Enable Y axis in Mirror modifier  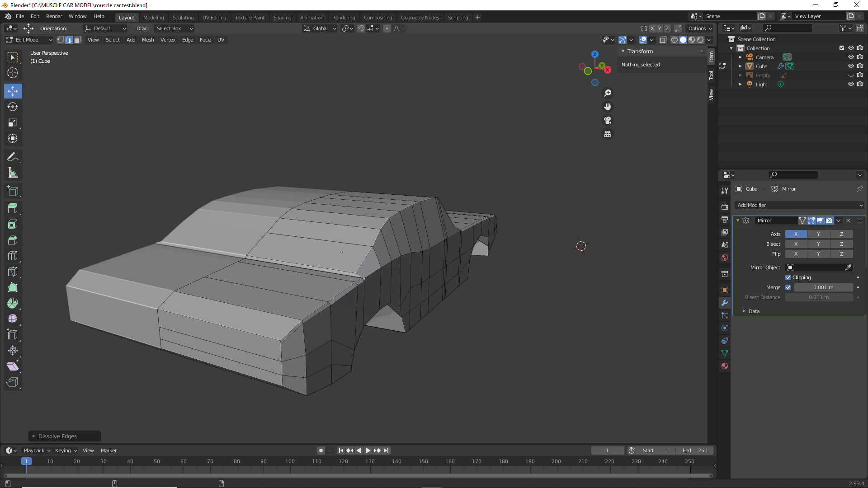coord(818,234)
